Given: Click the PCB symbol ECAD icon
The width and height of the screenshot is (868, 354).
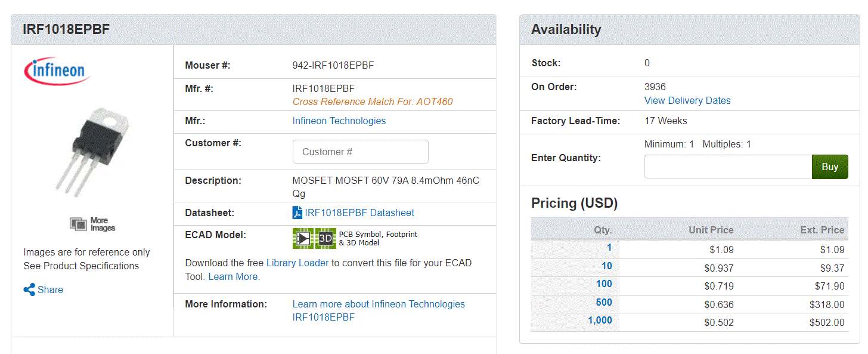Looking at the screenshot, I should coord(303,238).
